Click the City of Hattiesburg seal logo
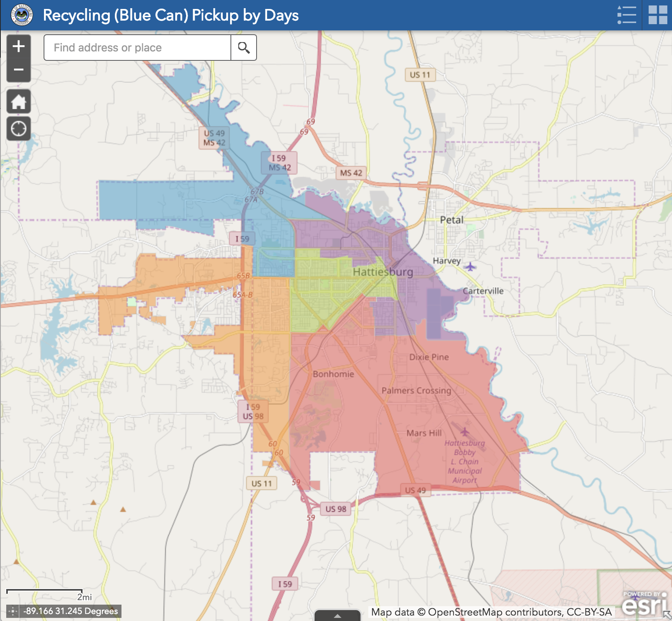 [22, 15]
